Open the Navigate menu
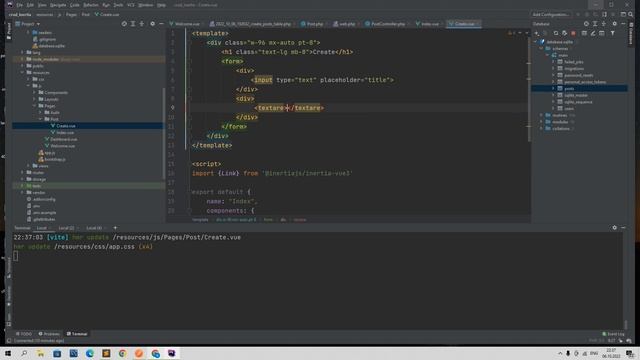Viewport: 640px width, 360px height. click(58, 5)
